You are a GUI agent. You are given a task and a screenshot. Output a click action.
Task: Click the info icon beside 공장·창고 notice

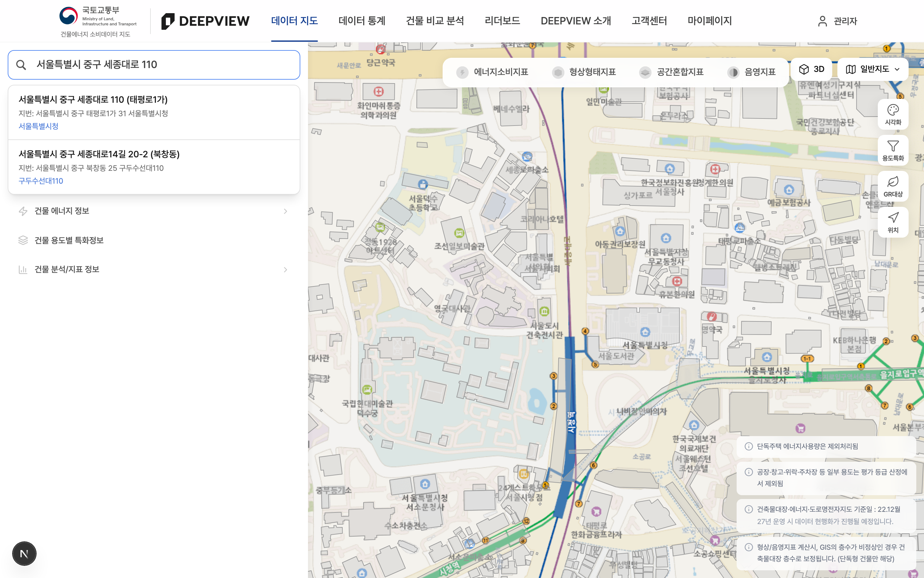coord(749,472)
